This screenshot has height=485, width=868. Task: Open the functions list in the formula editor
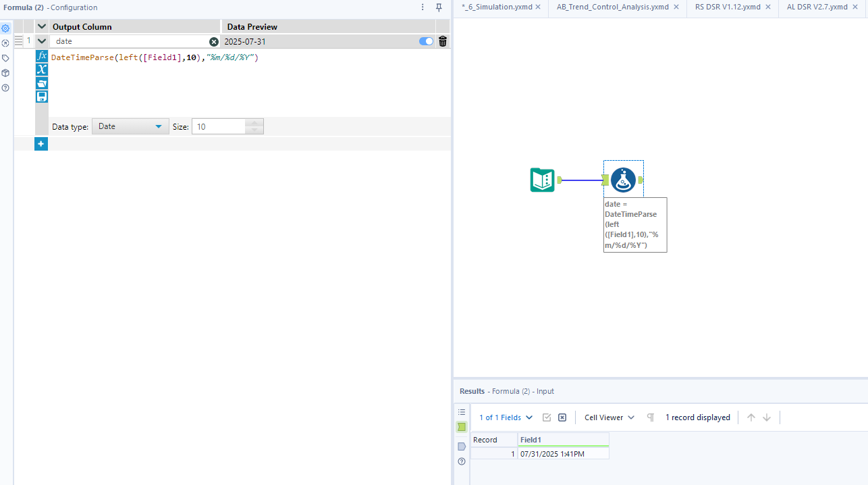[x=41, y=57]
